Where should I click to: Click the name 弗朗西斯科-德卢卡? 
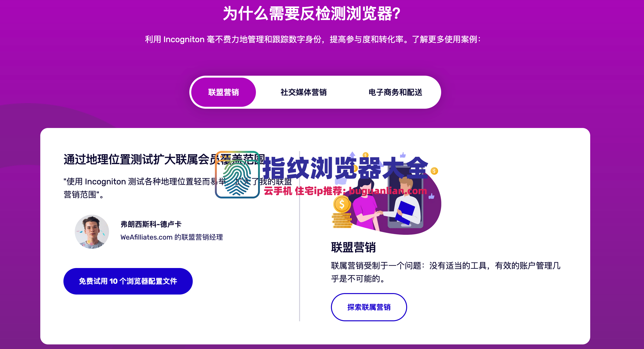tap(151, 224)
